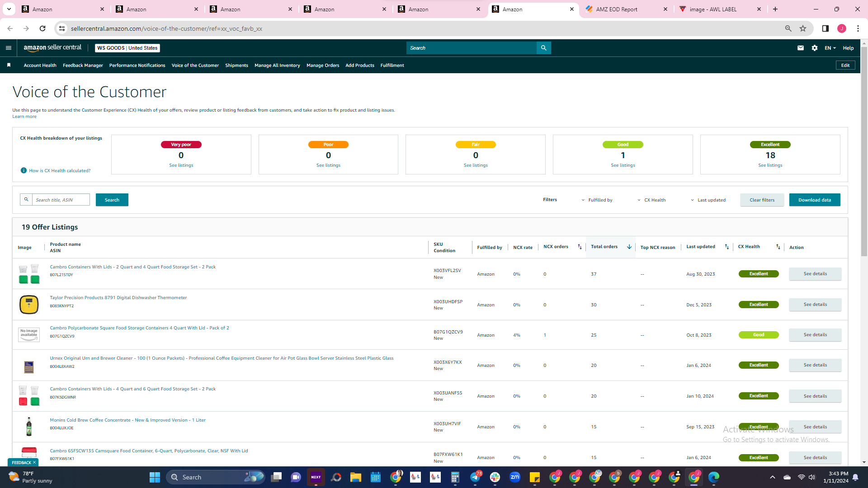Open Slack from the taskbar
Image resolution: width=868 pixels, height=488 pixels.
[495, 477]
